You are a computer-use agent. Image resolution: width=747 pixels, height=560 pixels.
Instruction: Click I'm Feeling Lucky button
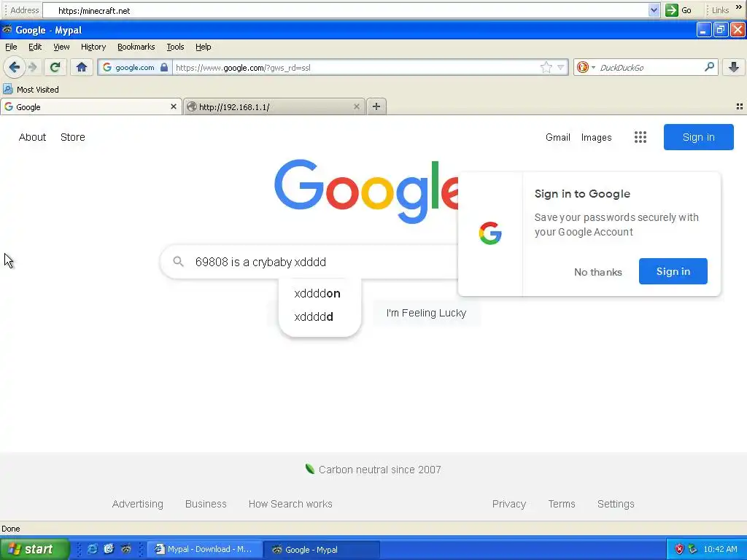pos(426,313)
